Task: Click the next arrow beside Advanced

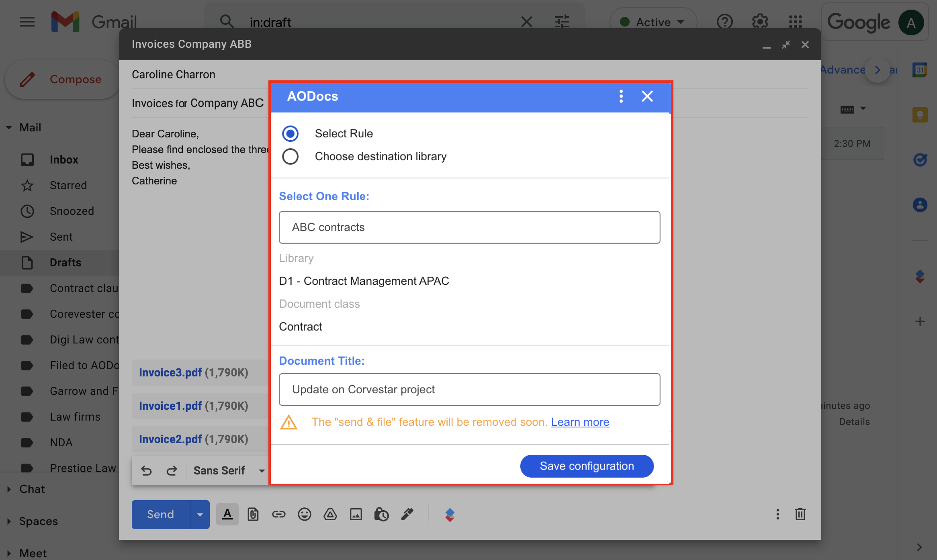Action: (878, 70)
